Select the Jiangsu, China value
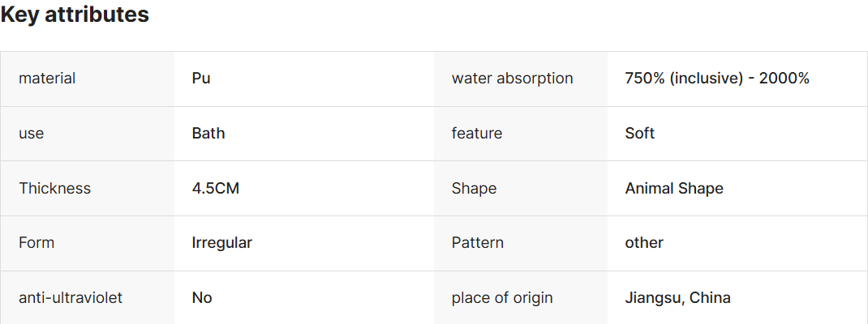868x324 pixels. (677, 298)
